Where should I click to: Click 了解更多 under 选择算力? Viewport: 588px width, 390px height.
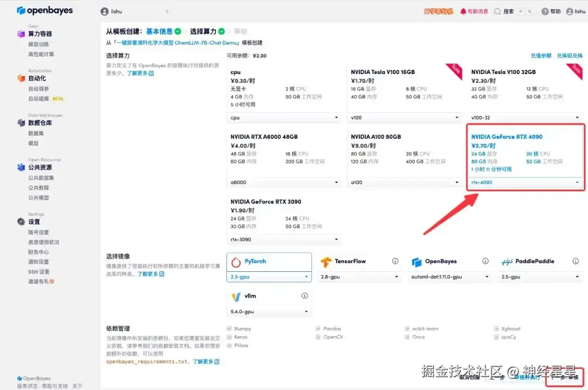[x=140, y=73]
